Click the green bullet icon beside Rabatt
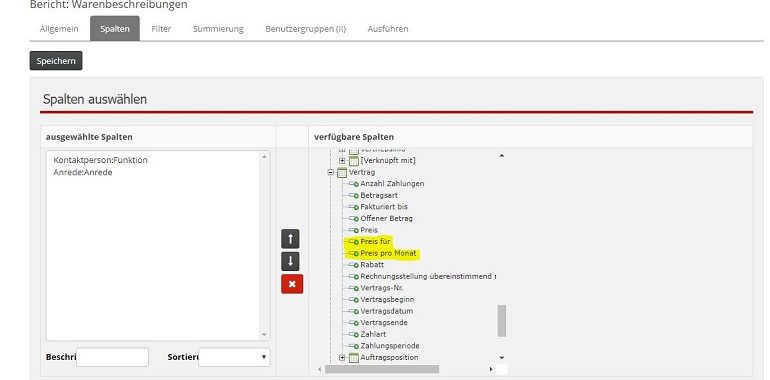This screenshot has width=770, height=380. tap(356, 266)
